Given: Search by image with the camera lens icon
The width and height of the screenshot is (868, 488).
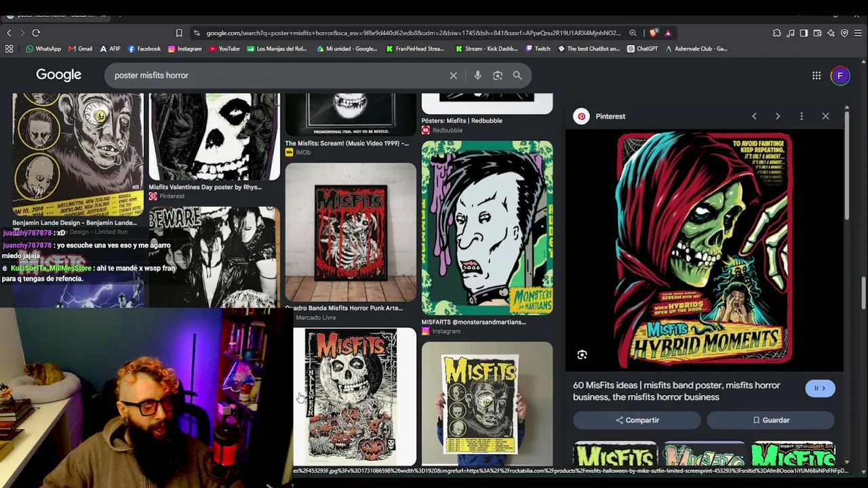Looking at the screenshot, I should click(498, 75).
